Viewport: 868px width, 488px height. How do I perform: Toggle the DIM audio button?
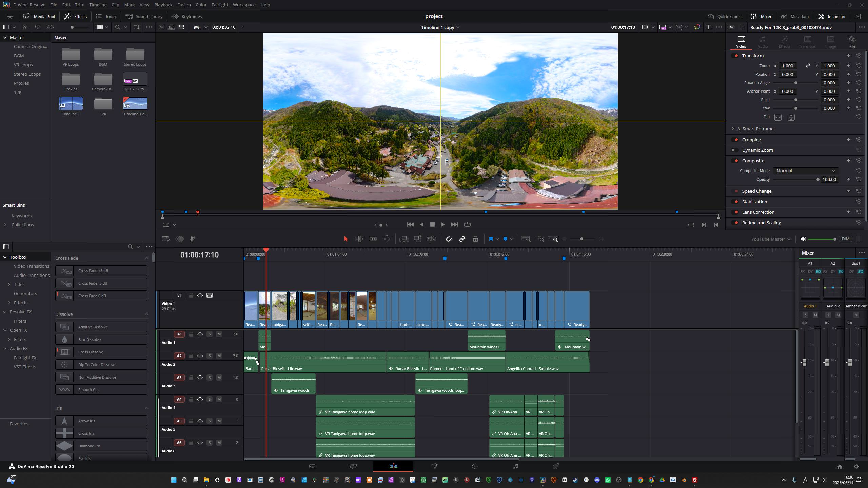tap(845, 239)
